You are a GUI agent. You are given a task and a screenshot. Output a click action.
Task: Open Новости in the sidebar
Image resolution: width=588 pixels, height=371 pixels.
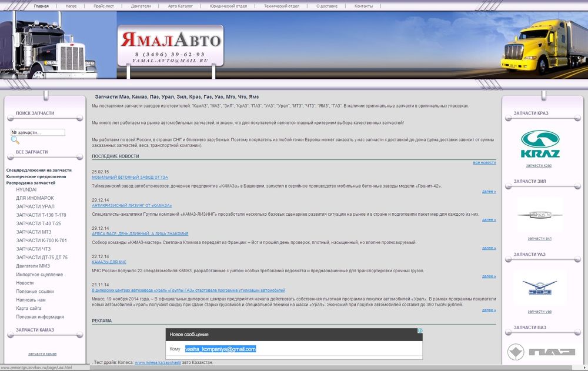[25, 283]
